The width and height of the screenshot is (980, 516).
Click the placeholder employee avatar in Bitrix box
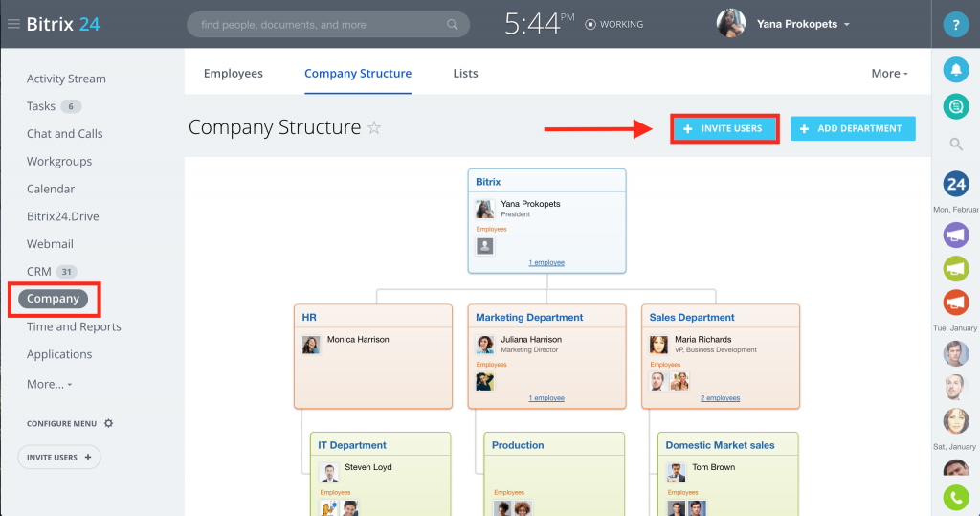click(484, 246)
